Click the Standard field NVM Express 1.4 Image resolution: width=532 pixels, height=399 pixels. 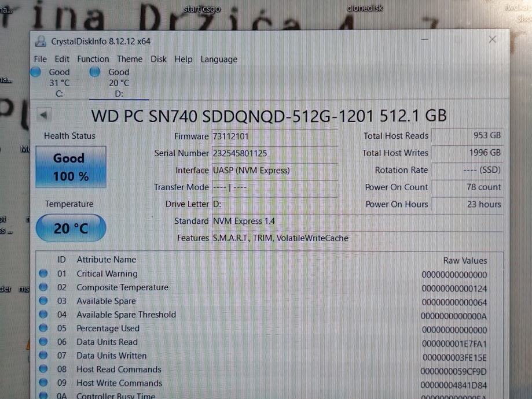[357, 221]
